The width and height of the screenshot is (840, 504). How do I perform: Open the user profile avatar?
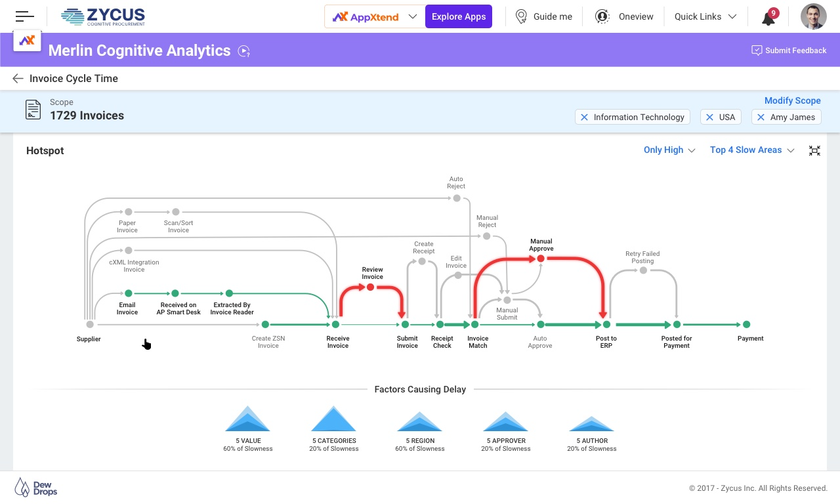(813, 16)
